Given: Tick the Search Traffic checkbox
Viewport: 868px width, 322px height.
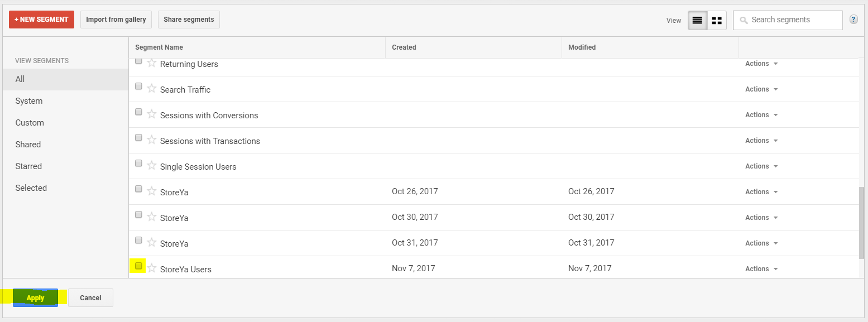Looking at the screenshot, I should (138, 86).
